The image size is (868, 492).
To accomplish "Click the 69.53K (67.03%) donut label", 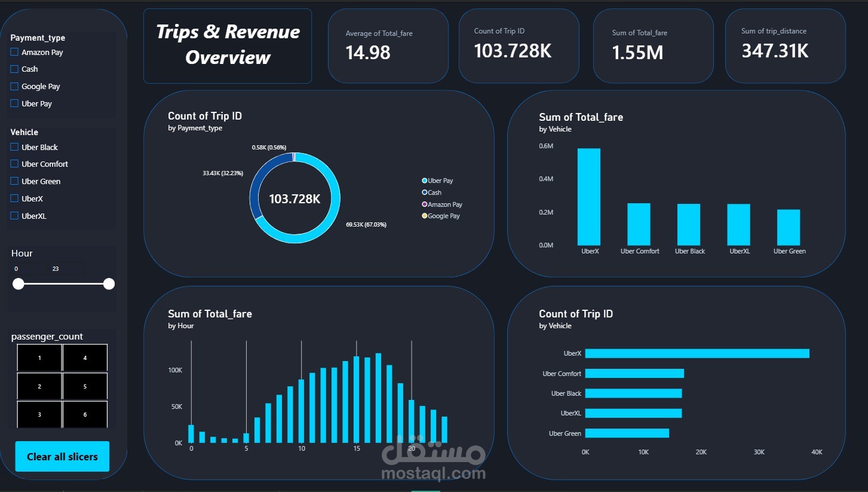I will (366, 225).
